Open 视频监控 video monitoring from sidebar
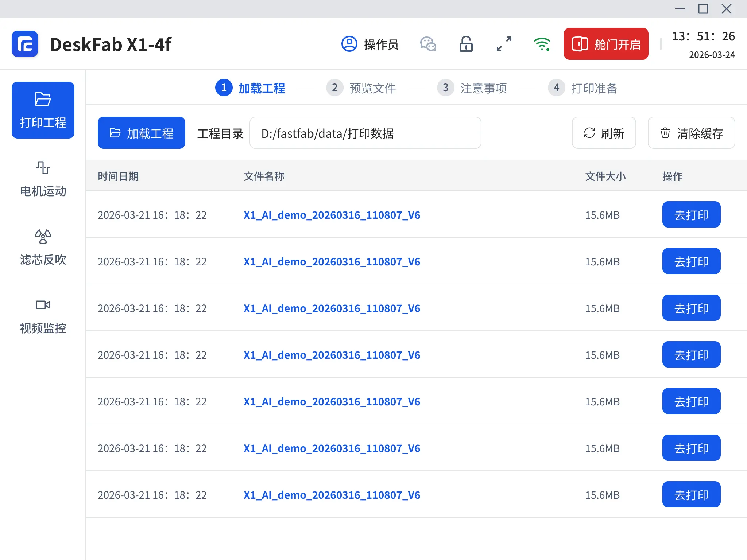The image size is (747, 560). click(x=43, y=316)
